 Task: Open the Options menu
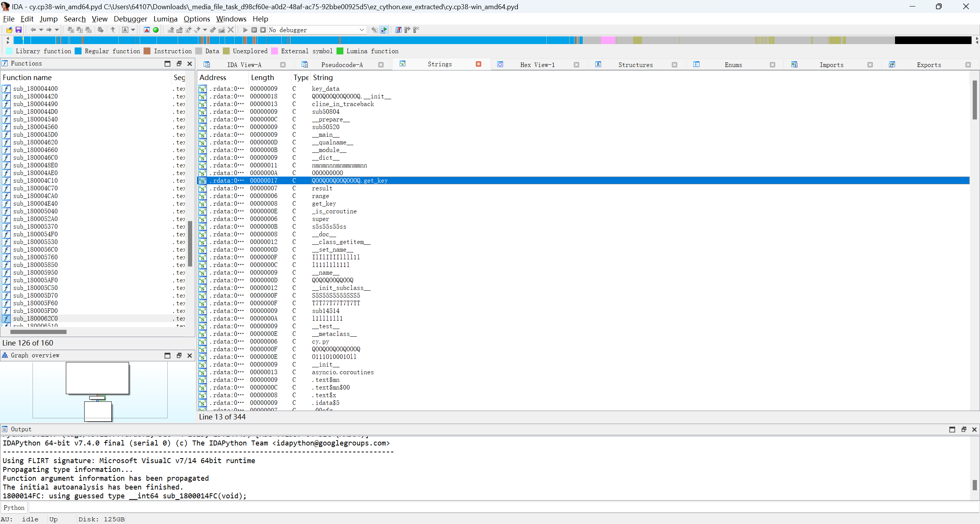pos(197,19)
